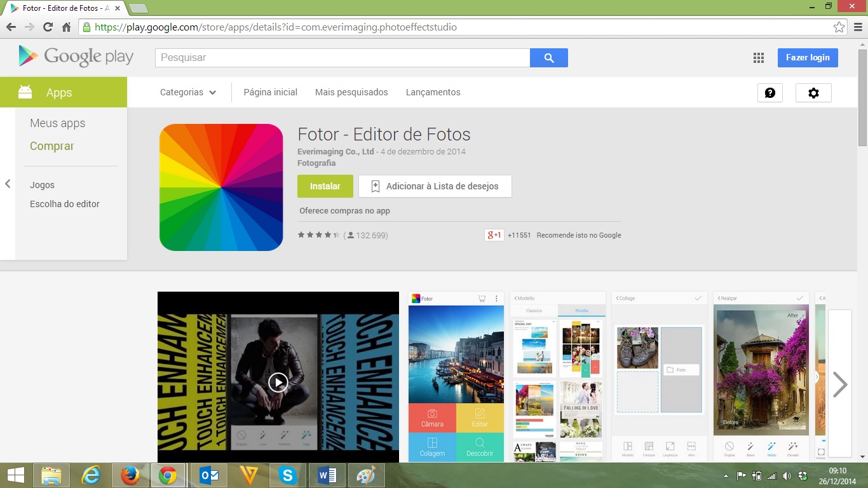This screenshot has height=488, width=868.
Task: Open the Lançamentos tab
Action: click(433, 92)
